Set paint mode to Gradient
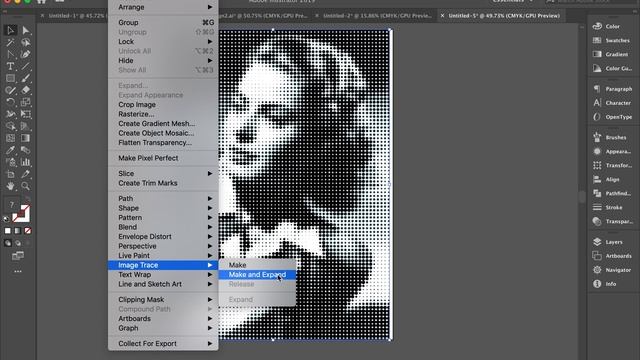 [x=18, y=231]
